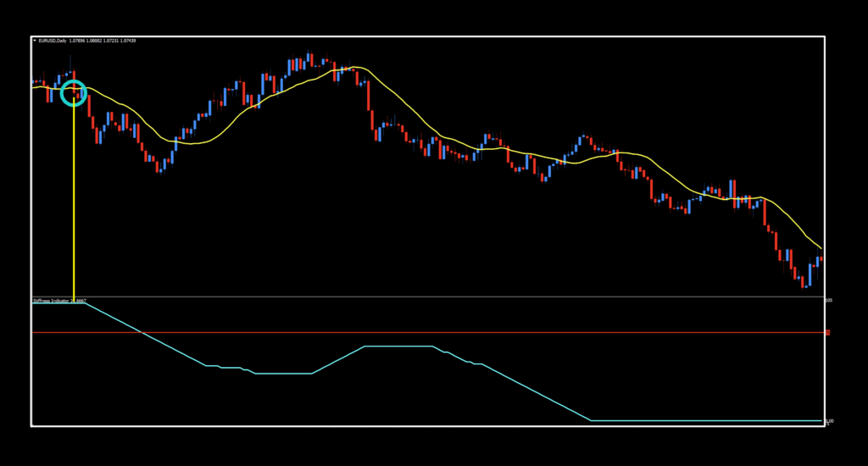Select the cyan circle marker on the chart

pos(74,92)
